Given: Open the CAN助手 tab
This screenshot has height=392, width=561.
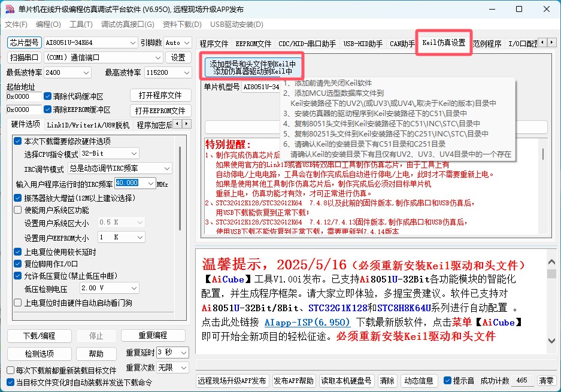Looking at the screenshot, I should pyautogui.click(x=402, y=44).
